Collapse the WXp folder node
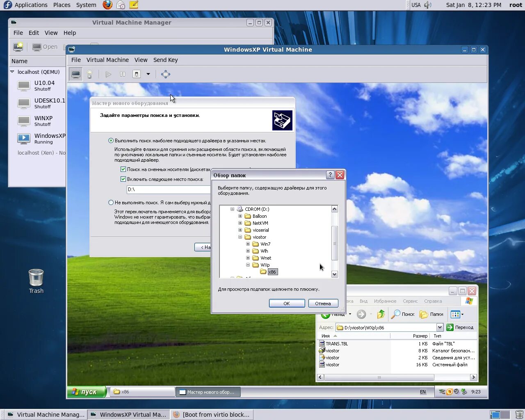This screenshot has width=525, height=420. [x=248, y=265]
